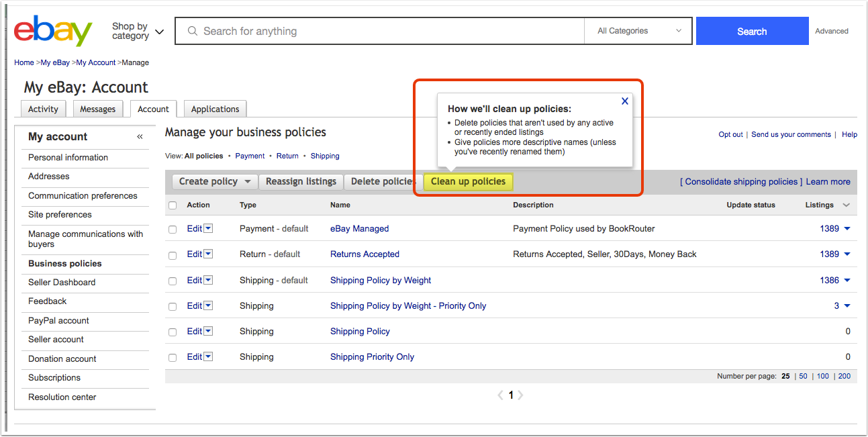Viewport: 868px width, 437px height.
Task: Go to next page arrow
Action: tap(521, 395)
